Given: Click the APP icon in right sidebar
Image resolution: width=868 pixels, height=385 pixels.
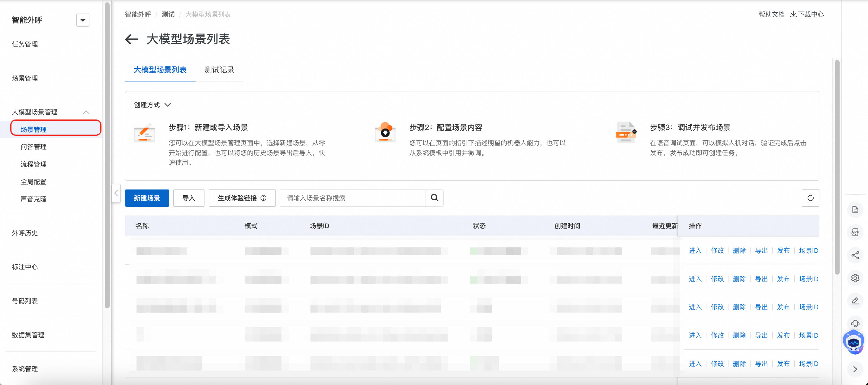Looking at the screenshot, I should 855,233.
